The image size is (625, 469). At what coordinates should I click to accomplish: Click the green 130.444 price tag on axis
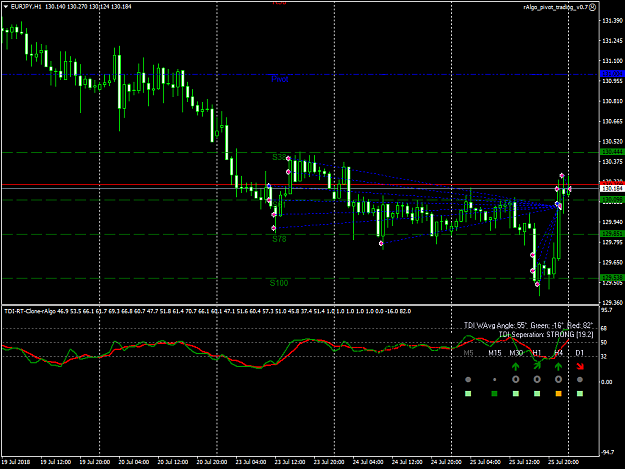[611, 152]
